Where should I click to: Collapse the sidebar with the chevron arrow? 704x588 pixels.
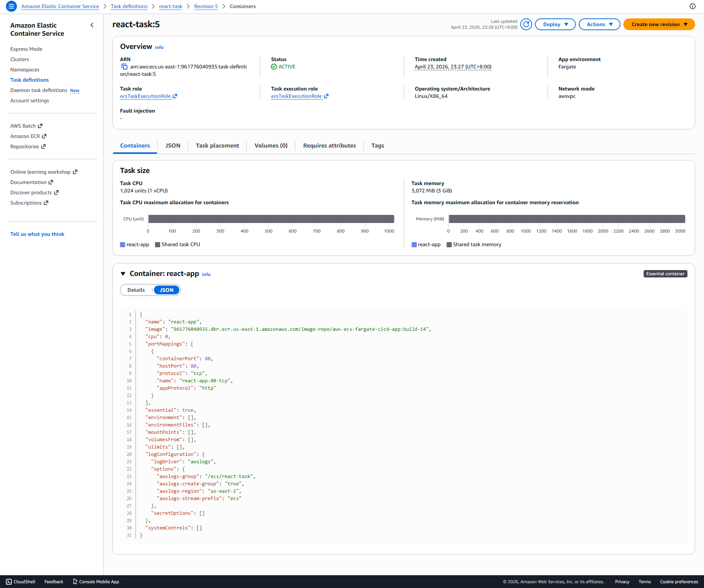[92, 25]
